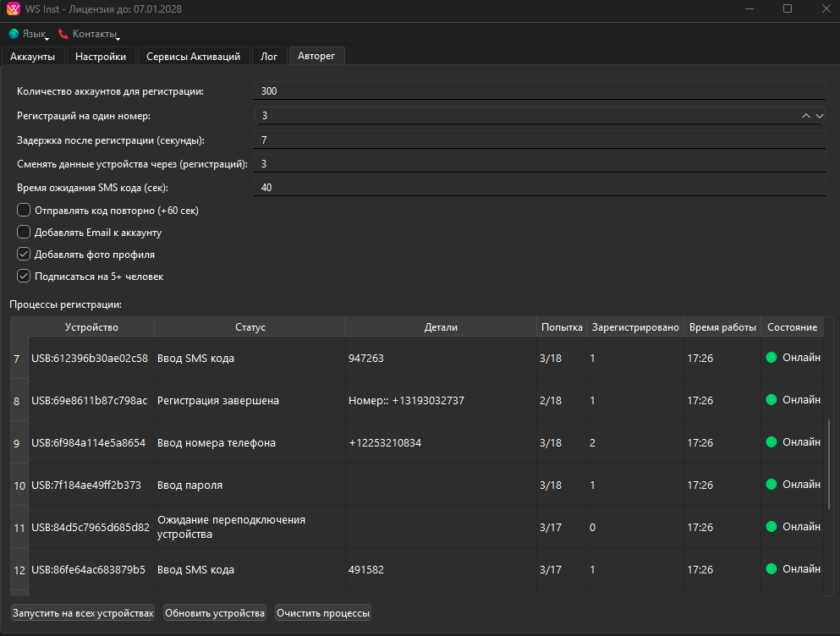Open the Язык language dropdown menu

click(34, 34)
